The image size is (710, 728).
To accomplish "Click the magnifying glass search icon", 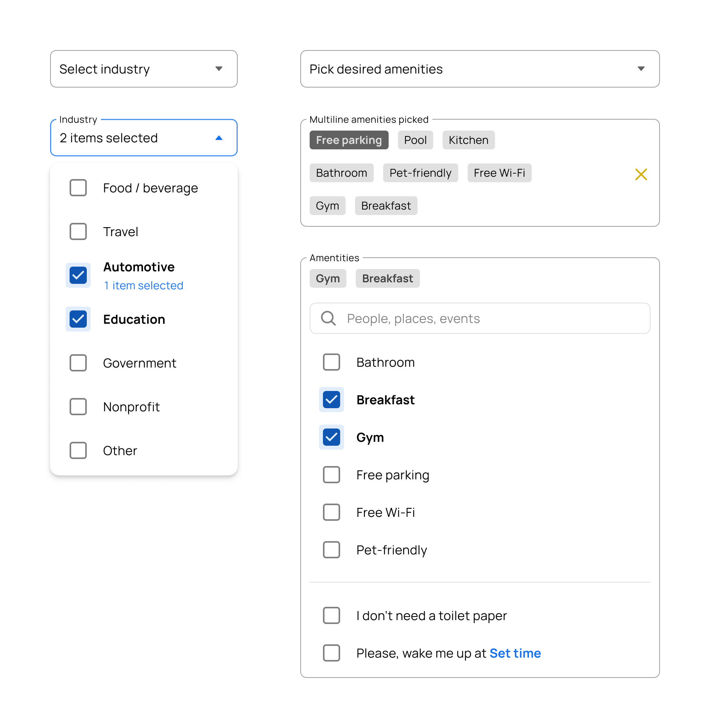I will click(x=328, y=318).
